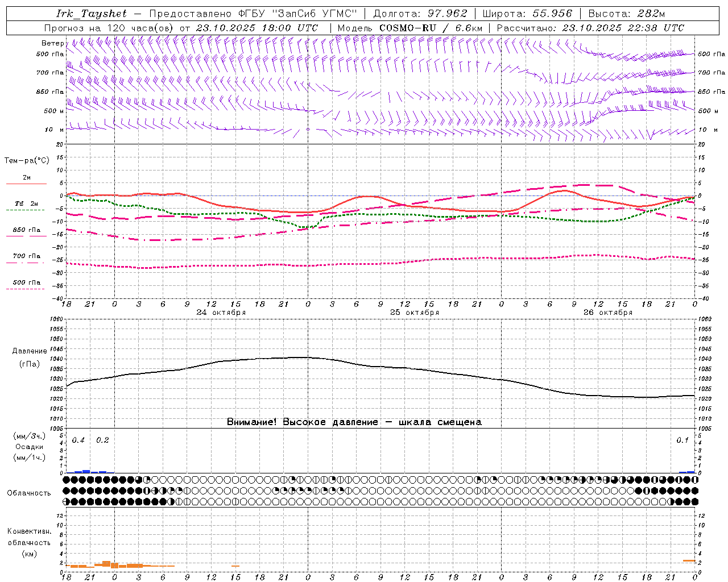Click the Ветер wind panel label
Viewport: 728px width, 582px height.
click(53, 43)
